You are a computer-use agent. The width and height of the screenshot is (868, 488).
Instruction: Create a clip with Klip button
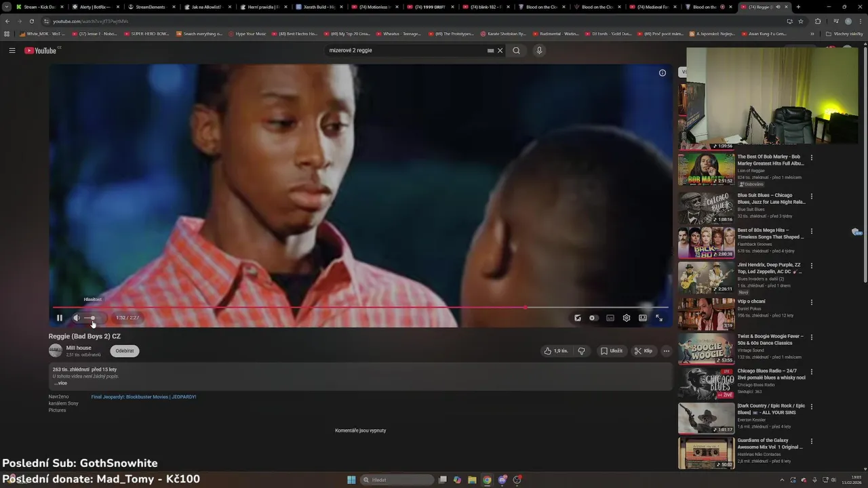pyautogui.click(x=644, y=351)
